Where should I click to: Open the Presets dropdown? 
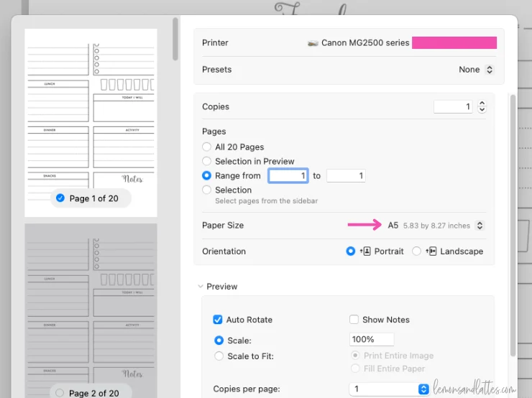point(476,70)
